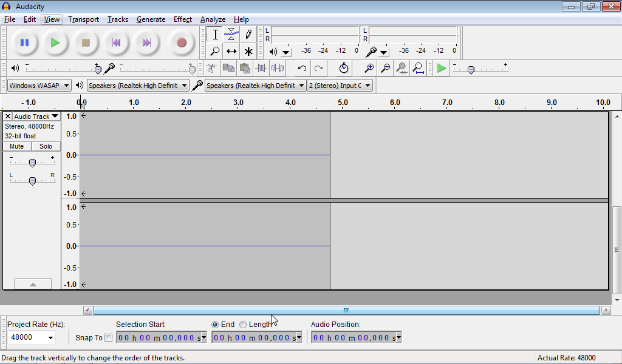Close the Audio Track with X button
The height and width of the screenshot is (364, 622).
point(7,116)
